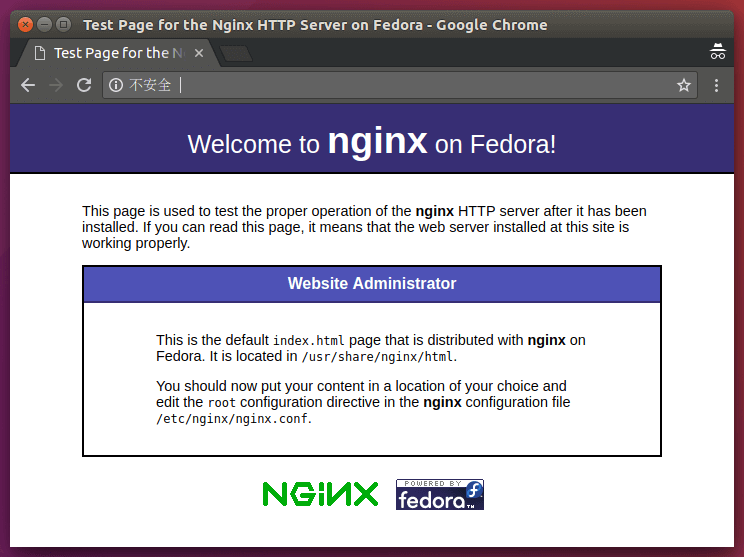Image resolution: width=744 pixels, height=557 pixels.
Task: Click the word root in the config paragraph
Action: coord(222,403)
